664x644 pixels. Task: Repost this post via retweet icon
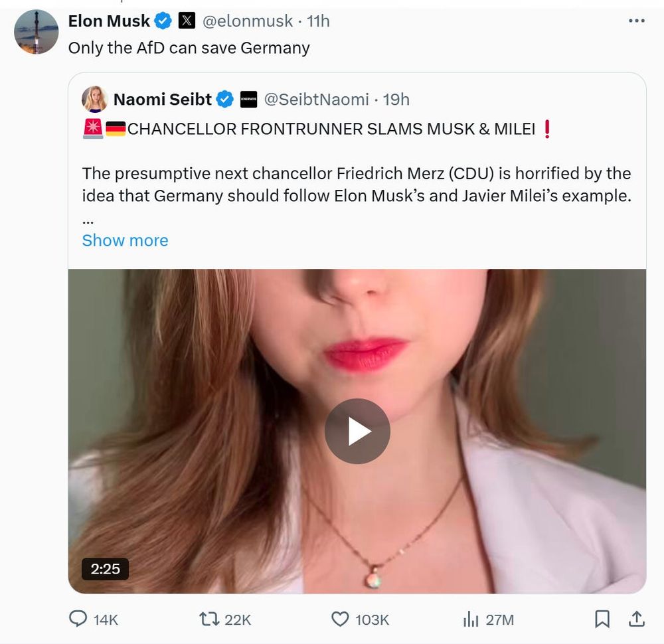pyautogui.click(x=208, y=619)
